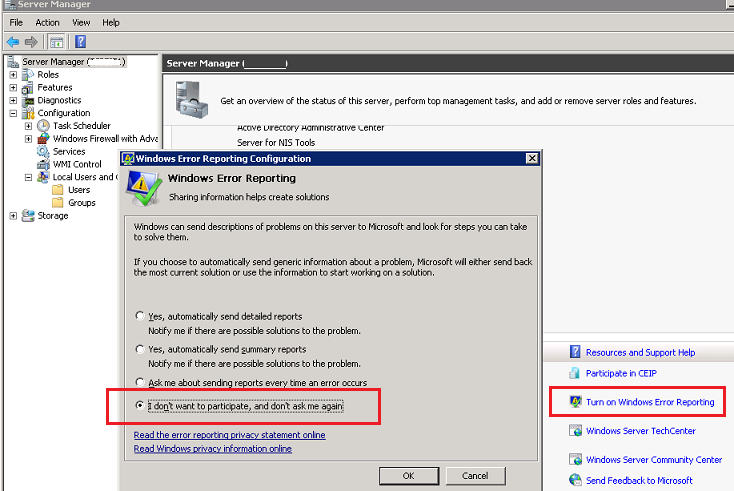Click the Windows Server Community Center icon

(575, 459)
